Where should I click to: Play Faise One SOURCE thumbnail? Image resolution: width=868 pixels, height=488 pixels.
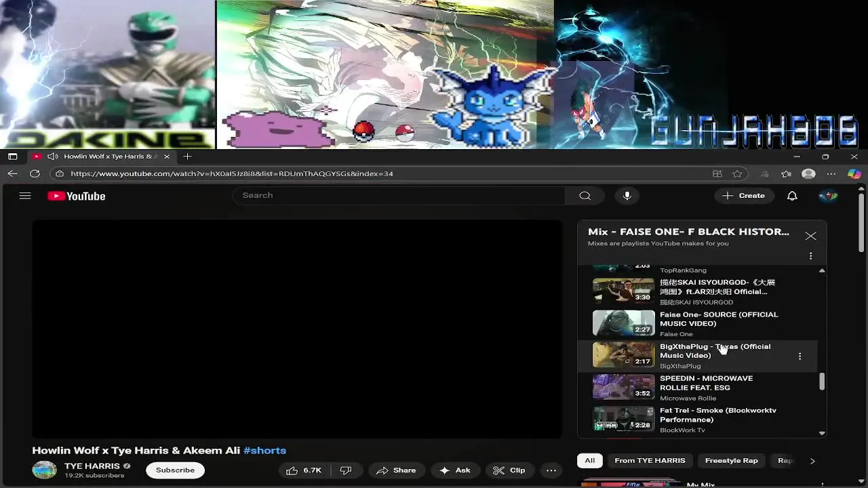tap(623, 323)
